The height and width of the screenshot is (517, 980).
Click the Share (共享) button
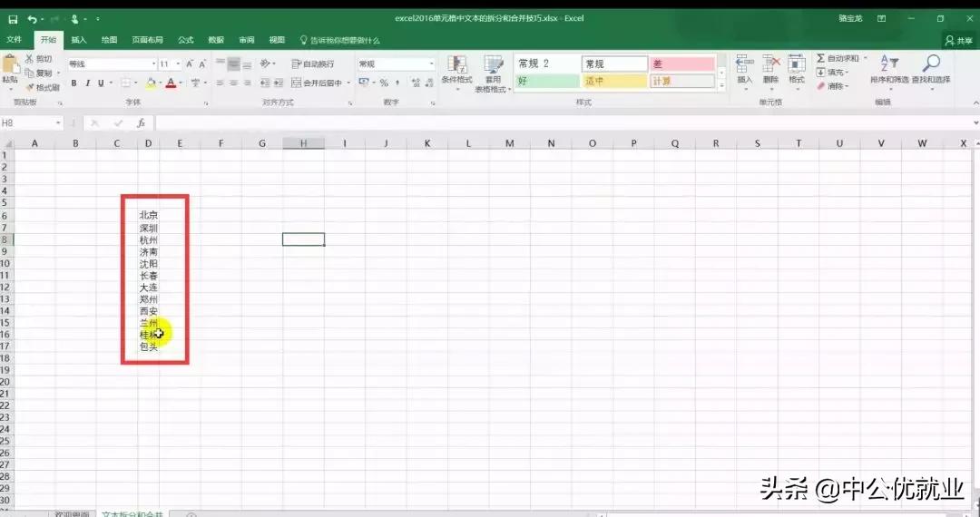click(958, 40)
